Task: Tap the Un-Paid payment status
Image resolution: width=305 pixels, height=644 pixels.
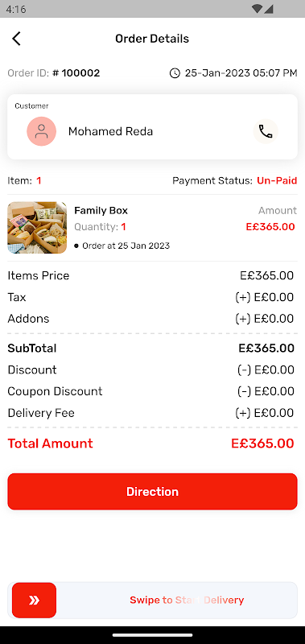Action: pyautogui.click(x=277, y=180)
